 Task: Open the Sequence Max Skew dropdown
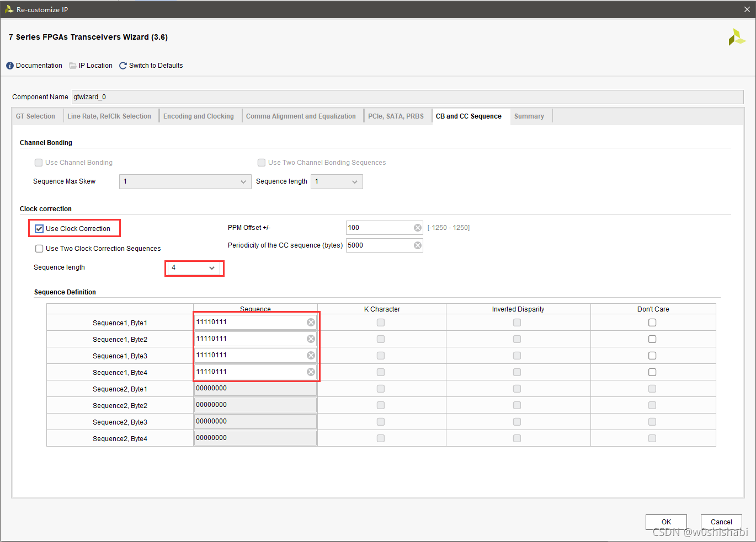[185, 181]
